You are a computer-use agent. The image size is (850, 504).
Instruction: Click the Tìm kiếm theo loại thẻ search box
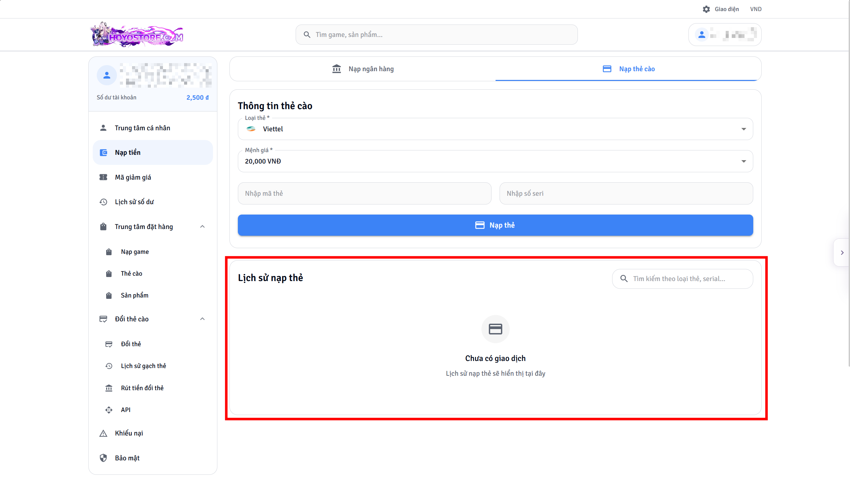tap(682, 279)
